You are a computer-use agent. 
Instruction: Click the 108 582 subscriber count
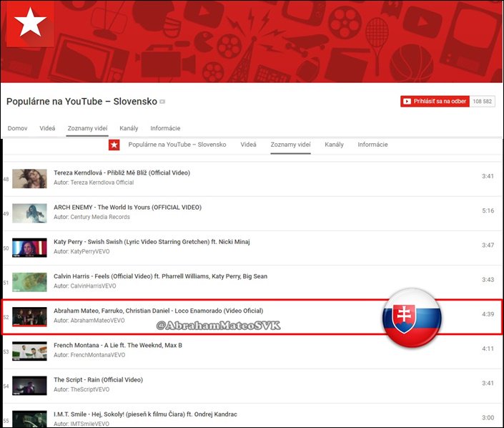(x=482, y=102)
